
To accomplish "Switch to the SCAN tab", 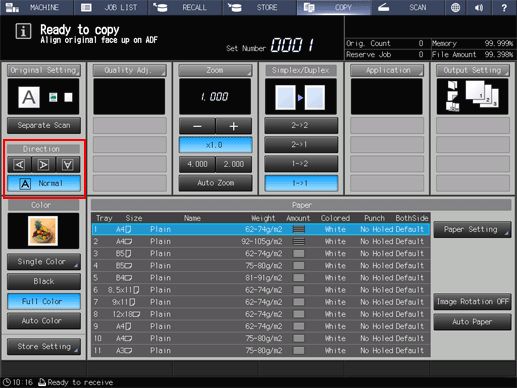I will pyautogui.click(x=407, y=7).
